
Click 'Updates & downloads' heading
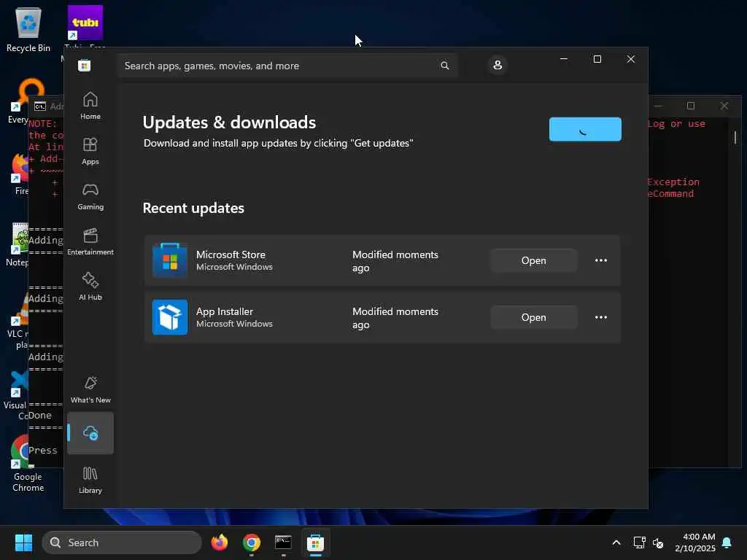229,122
